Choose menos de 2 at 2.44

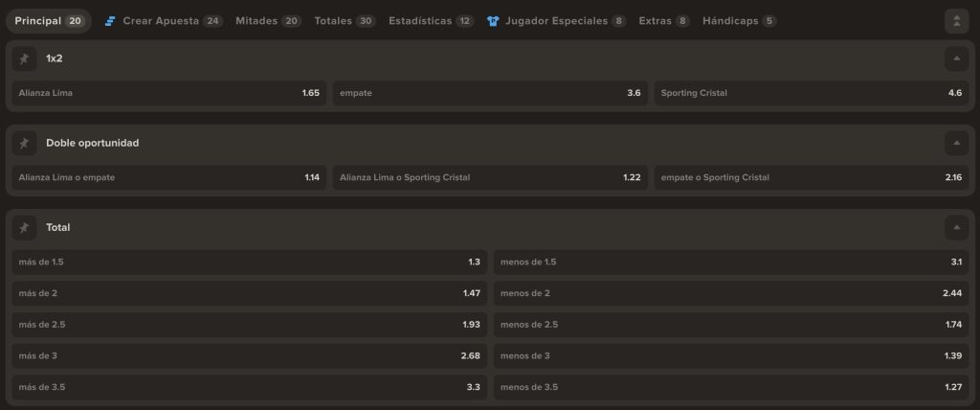pyautogui.click(x=731, y=293)
